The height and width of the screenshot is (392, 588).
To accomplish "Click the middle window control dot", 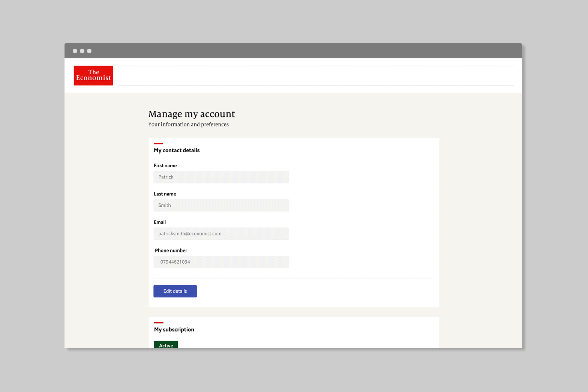I will 82,51.
